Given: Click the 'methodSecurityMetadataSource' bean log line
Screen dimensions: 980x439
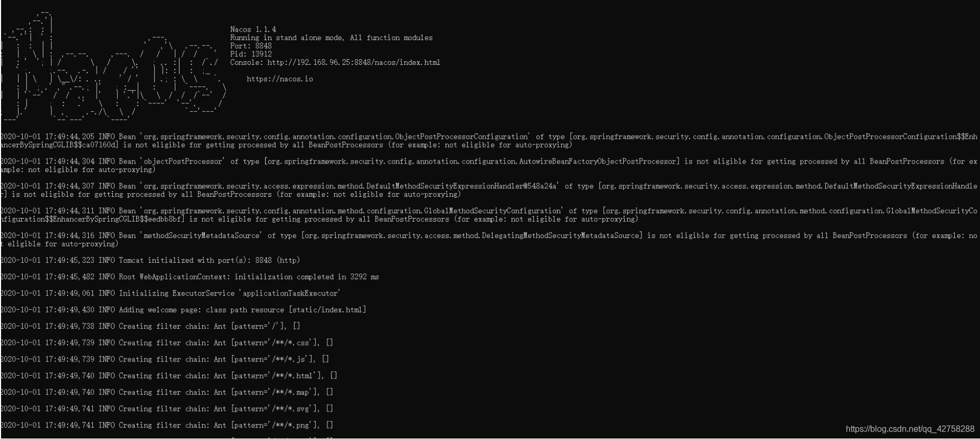Looking at the screenshot, I should point(488,240).
